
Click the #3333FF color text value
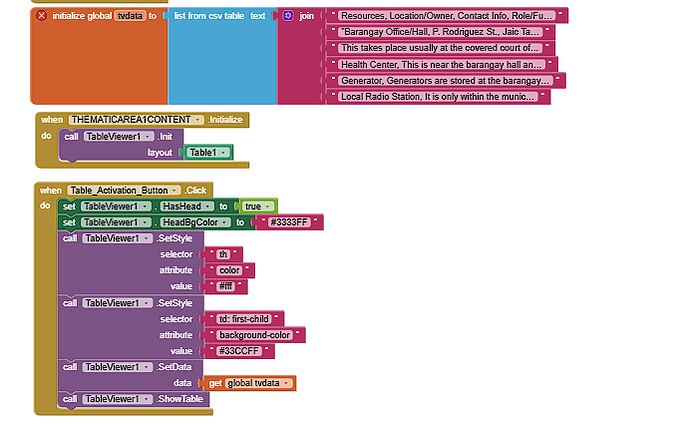click(289, 222)
